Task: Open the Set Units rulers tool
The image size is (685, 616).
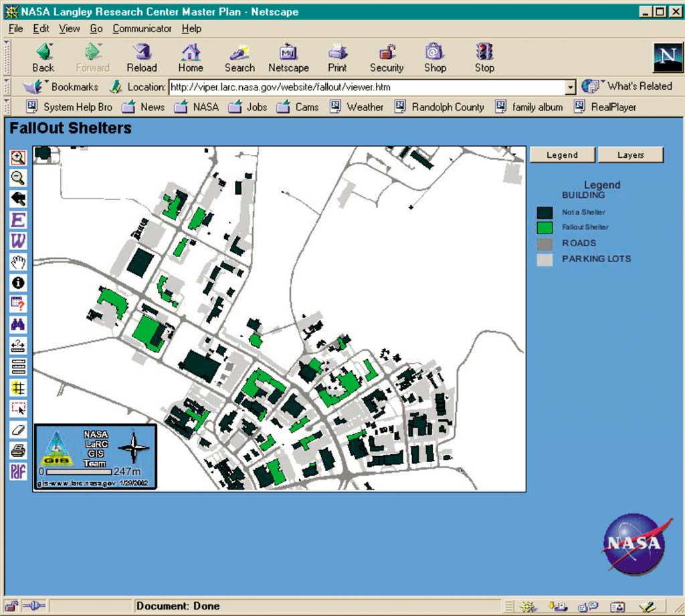Action: pos(18,366)
